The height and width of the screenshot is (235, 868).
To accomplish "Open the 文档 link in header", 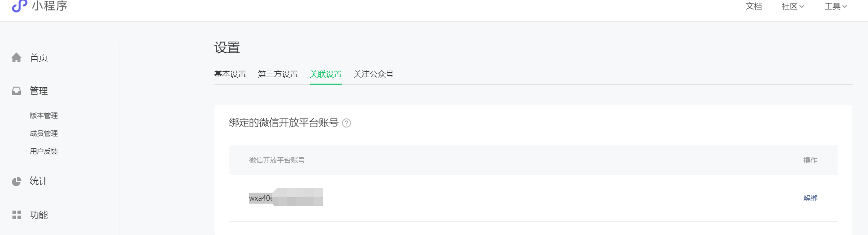I will coord(754,6).
